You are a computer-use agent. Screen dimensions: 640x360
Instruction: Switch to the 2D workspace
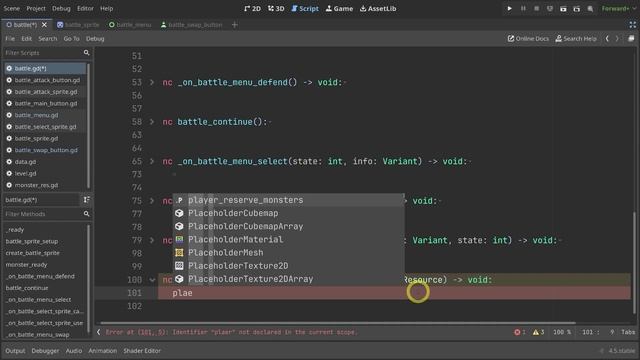(252, 9)
